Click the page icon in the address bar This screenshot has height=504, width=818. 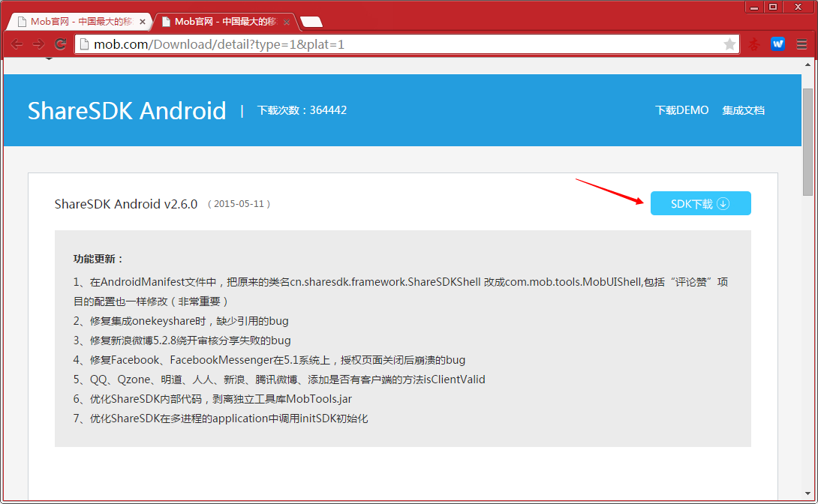click(x=84, y=44)
